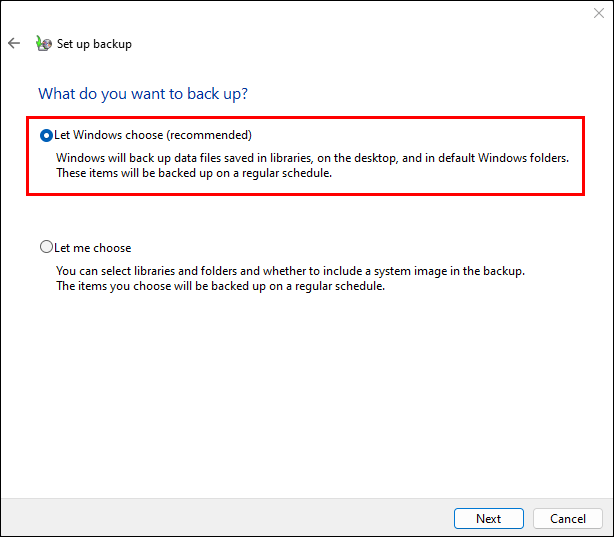This screenshot has width=614, height=537.
Task: Click the "Windows will back up data files" description line
Action: [312, 158]
